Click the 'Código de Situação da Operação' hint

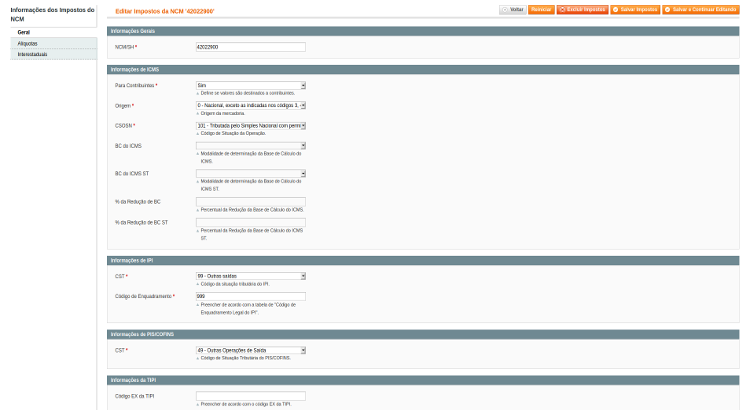pos(233,133)
